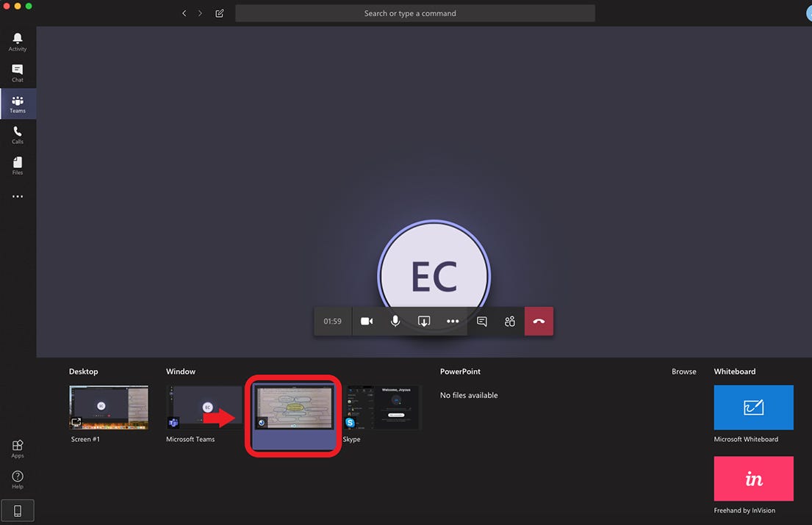Switch to the Teams tab

pyautogui.click(x=17, y=103)
